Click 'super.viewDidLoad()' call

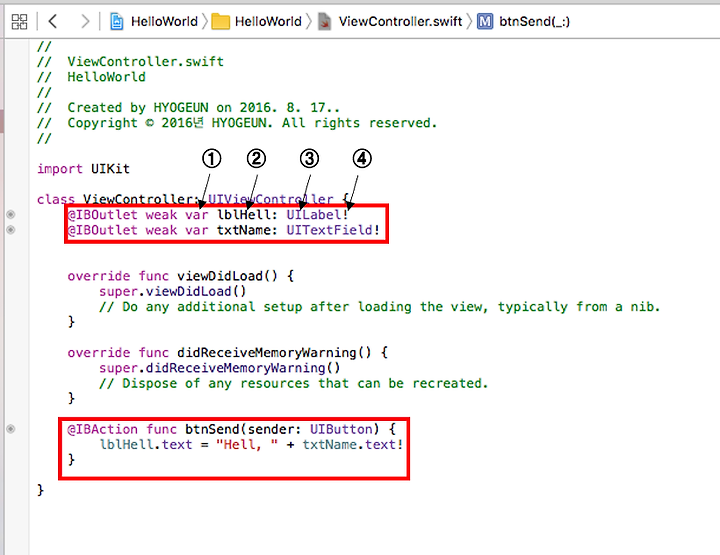[173, 292]
